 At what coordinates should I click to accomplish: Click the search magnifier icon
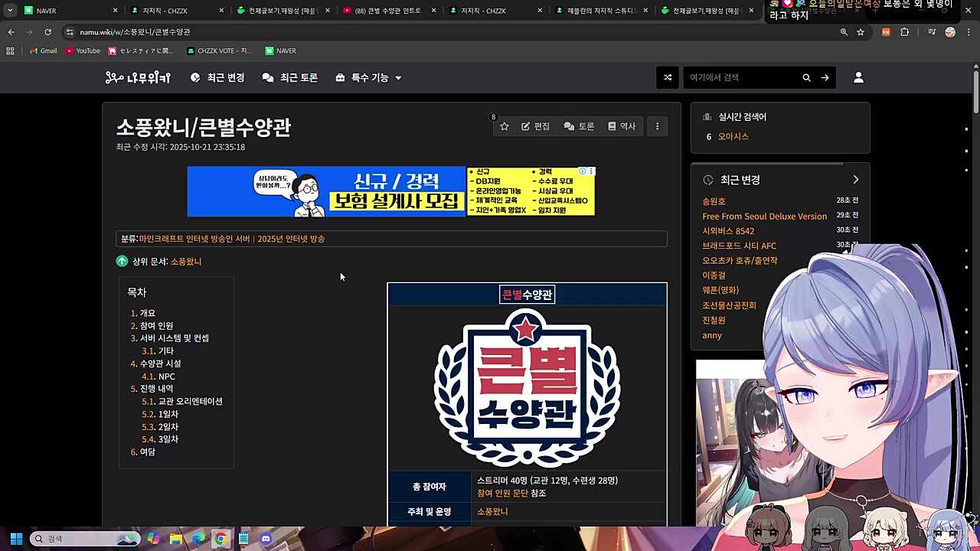click(x=806, y=77)
